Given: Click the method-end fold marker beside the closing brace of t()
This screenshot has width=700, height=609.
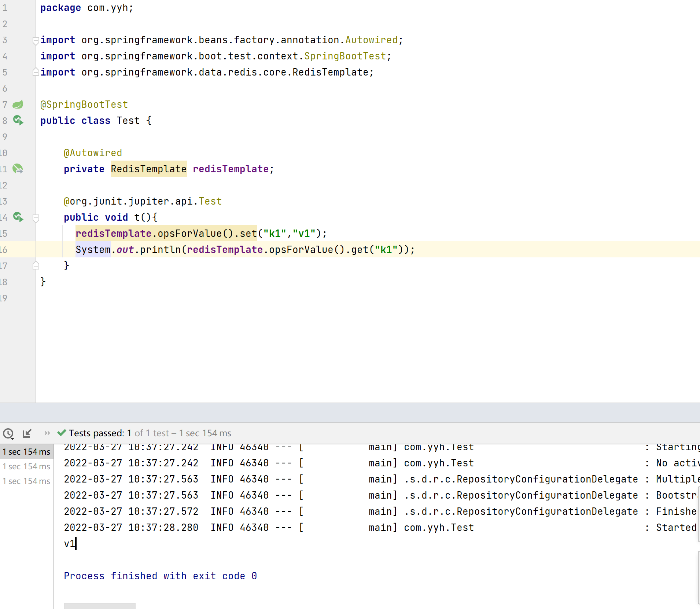Looking at the screenshot, I should point(36,265).
